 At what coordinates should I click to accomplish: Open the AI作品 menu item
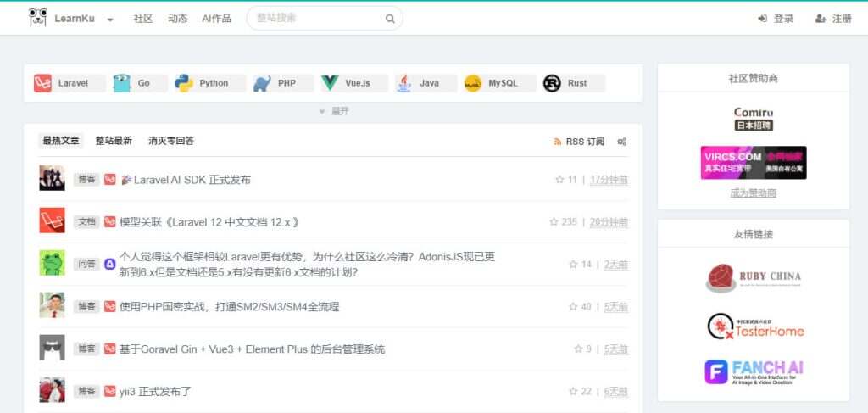[x=216, y=19]
